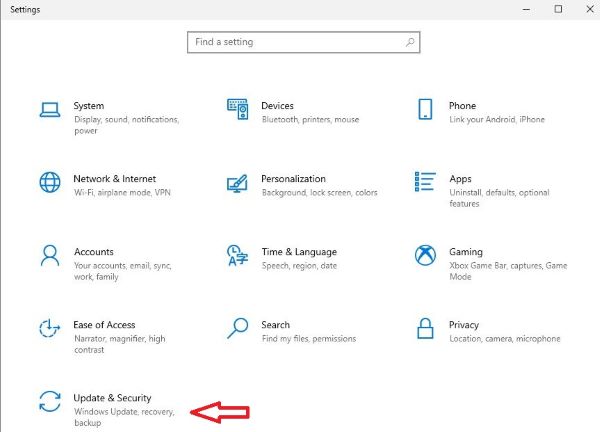Open the Privacy lock icon

pos(425,328)
